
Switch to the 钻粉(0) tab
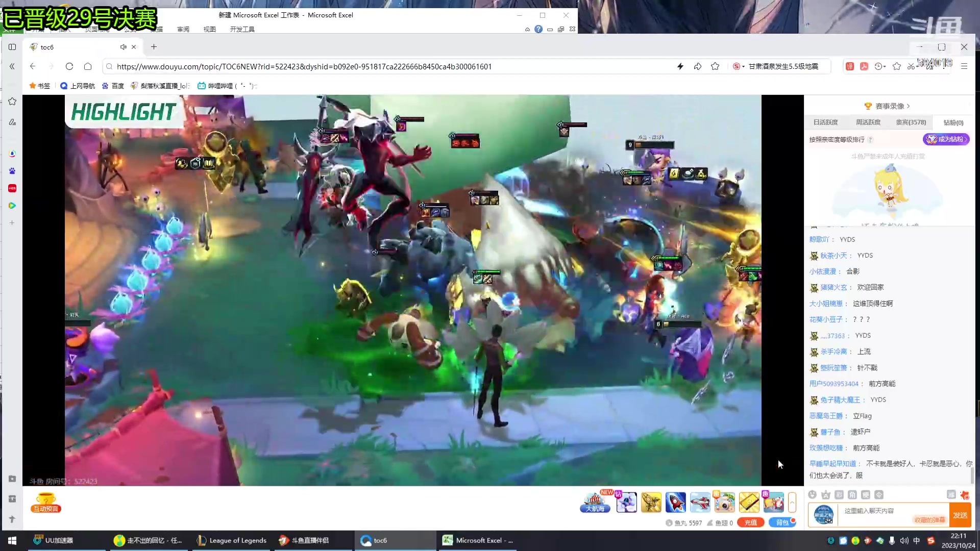tap(953, 123)
